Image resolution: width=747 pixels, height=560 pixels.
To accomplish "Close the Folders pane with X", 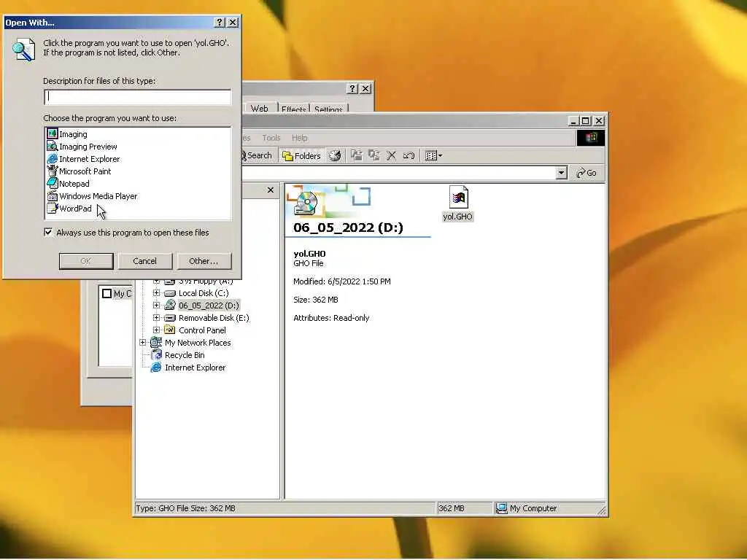I will pyautogui.click(x=271, y=190).
